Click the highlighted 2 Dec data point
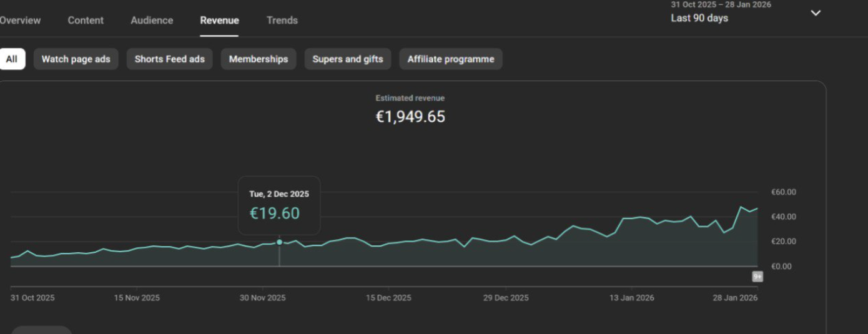Viewport: 868px width, 334px height. click(279, 242)
